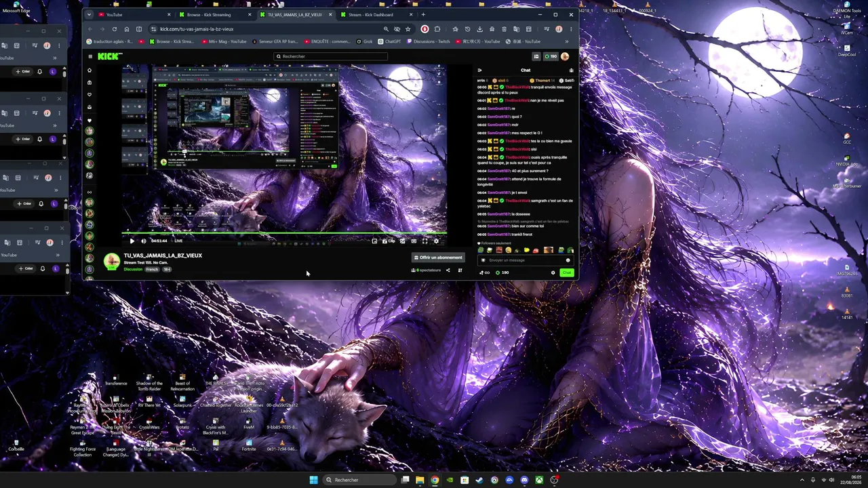This screenshot has width=868, height=488.
Task: Open the Discussion category link
Action: (133, 269)
